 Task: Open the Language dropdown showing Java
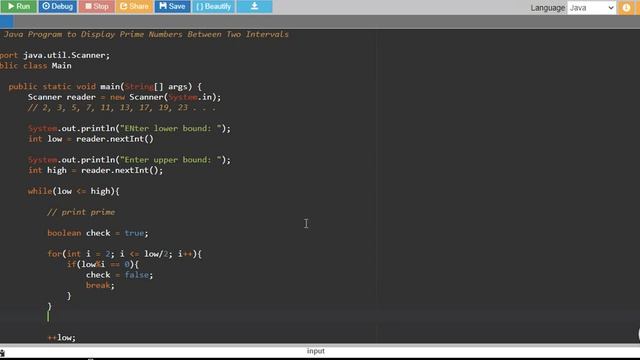coord(591,8)
